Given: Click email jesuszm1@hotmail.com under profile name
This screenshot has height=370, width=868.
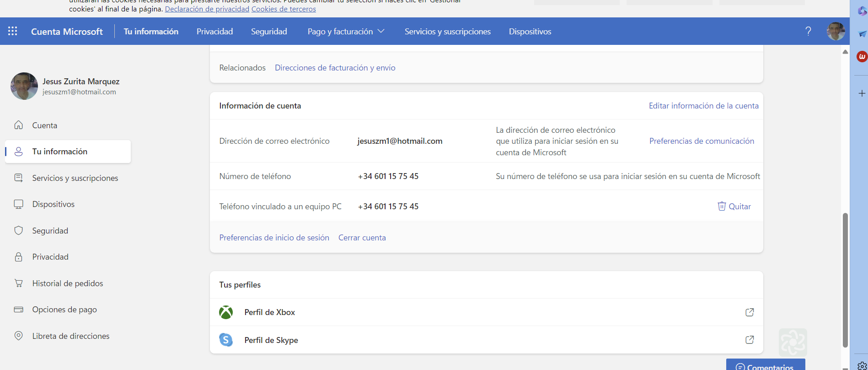Looking at the screenshot, I should coord(79,92).
